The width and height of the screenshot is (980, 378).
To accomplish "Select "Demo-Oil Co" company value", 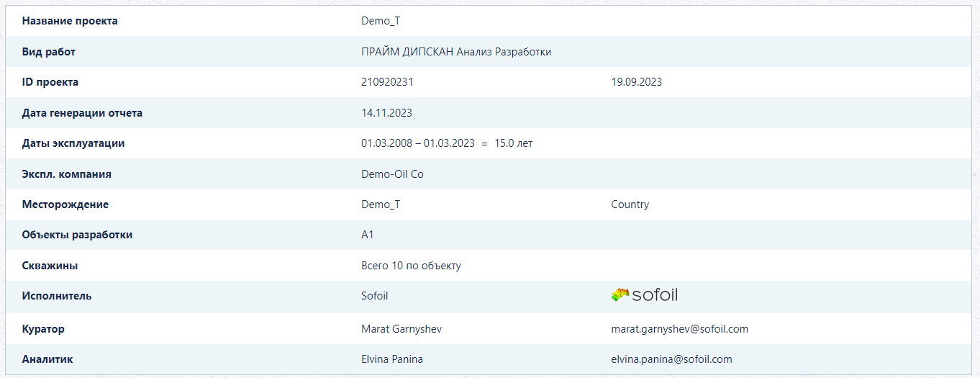I will click(392, 174).
